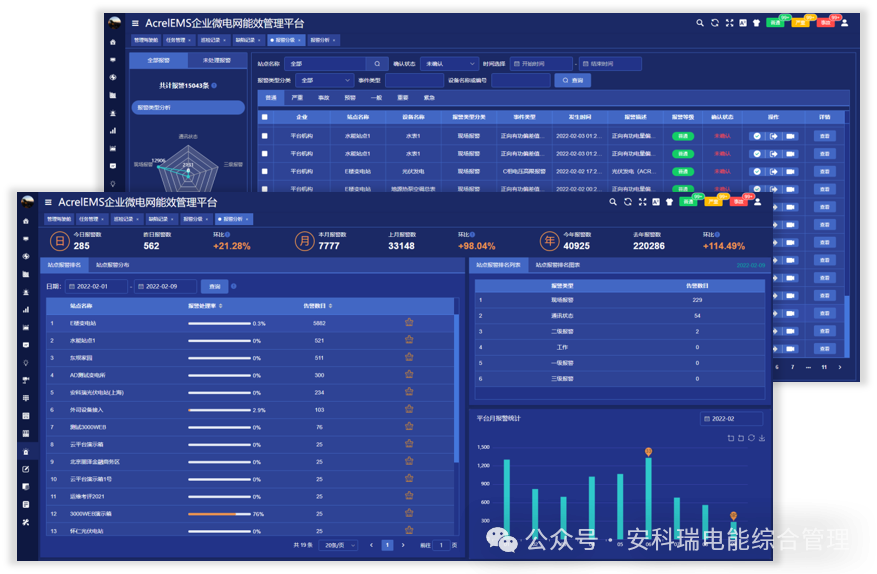Click bar chart icon in front window sidebar
Viewport: 877px width, 574px height.
pos(26,309)
